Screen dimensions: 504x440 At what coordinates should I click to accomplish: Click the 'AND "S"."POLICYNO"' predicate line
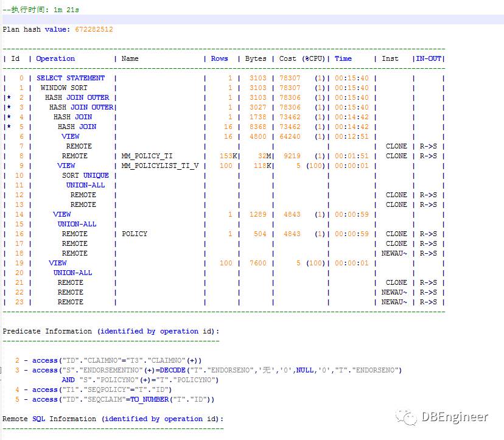coord(140,380)
